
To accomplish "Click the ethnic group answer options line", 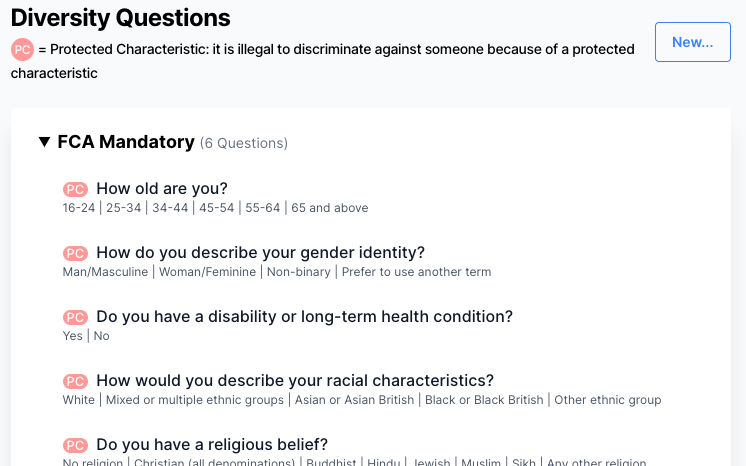I will coord(361,400).
